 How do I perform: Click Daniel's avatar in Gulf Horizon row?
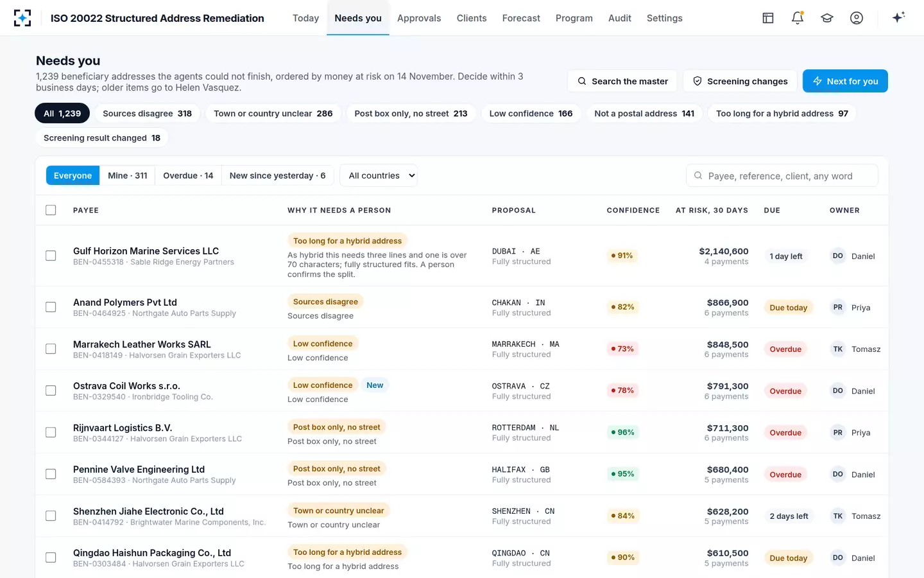click(838, 256)
